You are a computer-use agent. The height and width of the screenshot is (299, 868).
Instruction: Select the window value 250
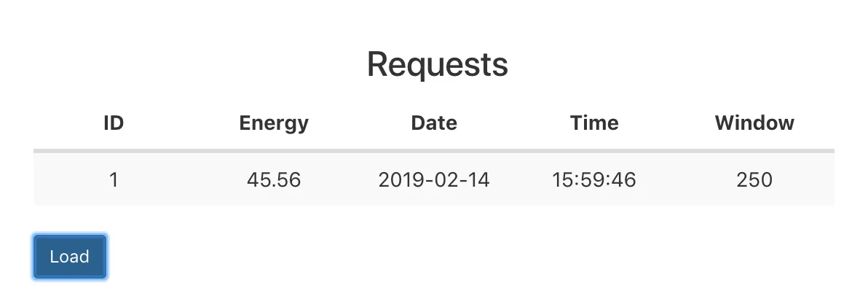[x=754, y=179]
